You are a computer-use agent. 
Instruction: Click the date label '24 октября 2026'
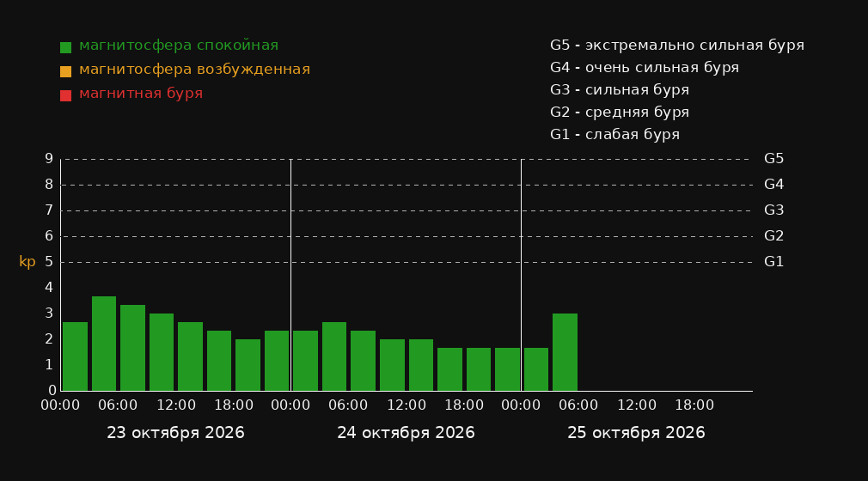(406, 433)
